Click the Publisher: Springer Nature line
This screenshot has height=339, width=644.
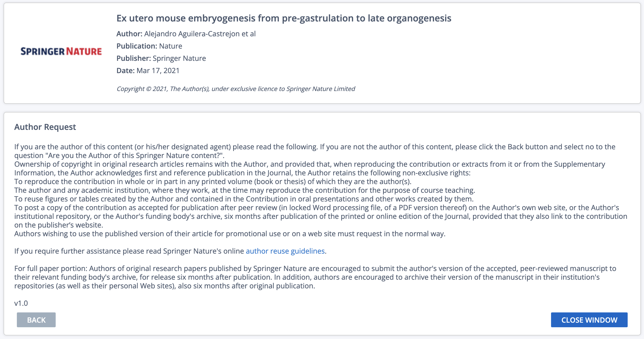[x=161, y=58]
